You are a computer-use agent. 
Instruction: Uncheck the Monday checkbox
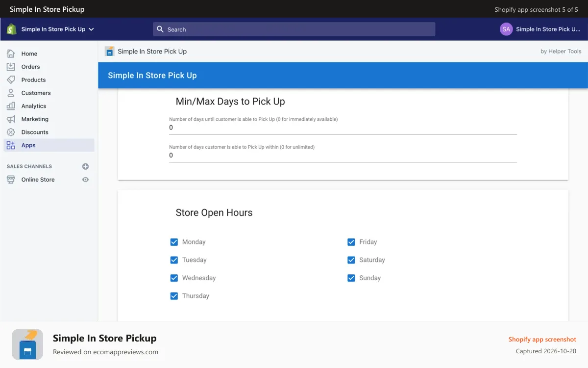(x=174, y=242)
